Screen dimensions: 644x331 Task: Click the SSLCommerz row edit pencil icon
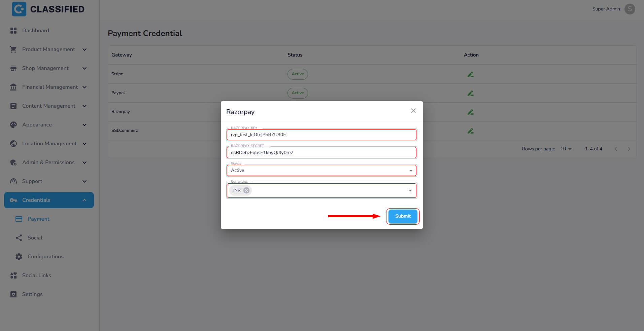[470, 131]
